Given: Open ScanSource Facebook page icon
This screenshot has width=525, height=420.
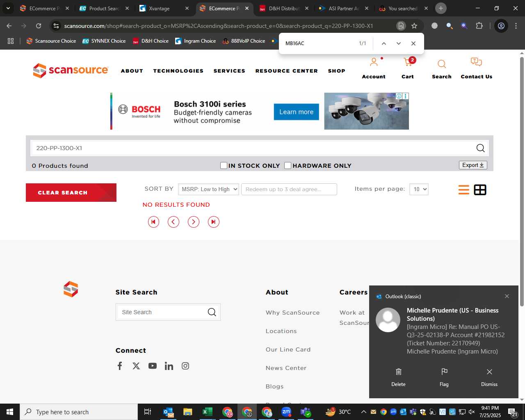Looking at the screenshot, I should tap(120, 366).
